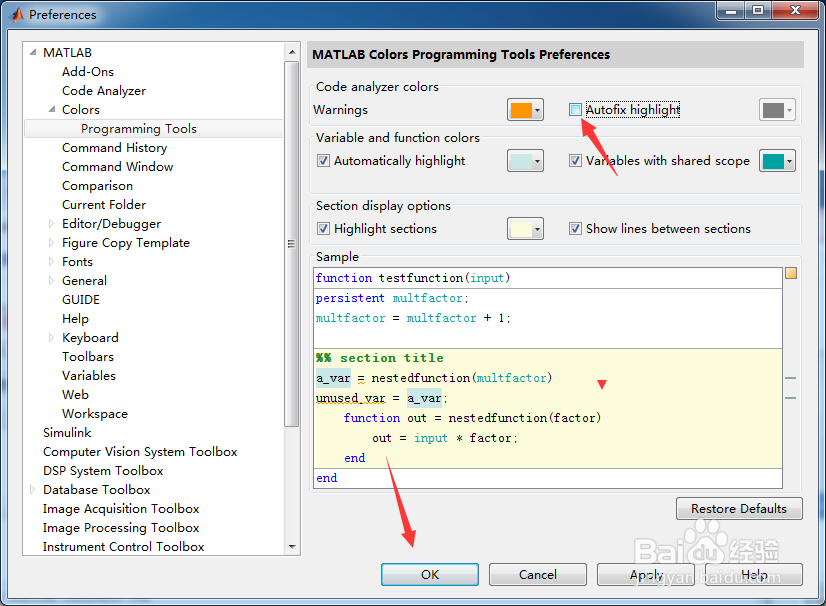The image size is (826, 606).
Task: Expand the Editor/Debugger node
Action: coord(51,223)
